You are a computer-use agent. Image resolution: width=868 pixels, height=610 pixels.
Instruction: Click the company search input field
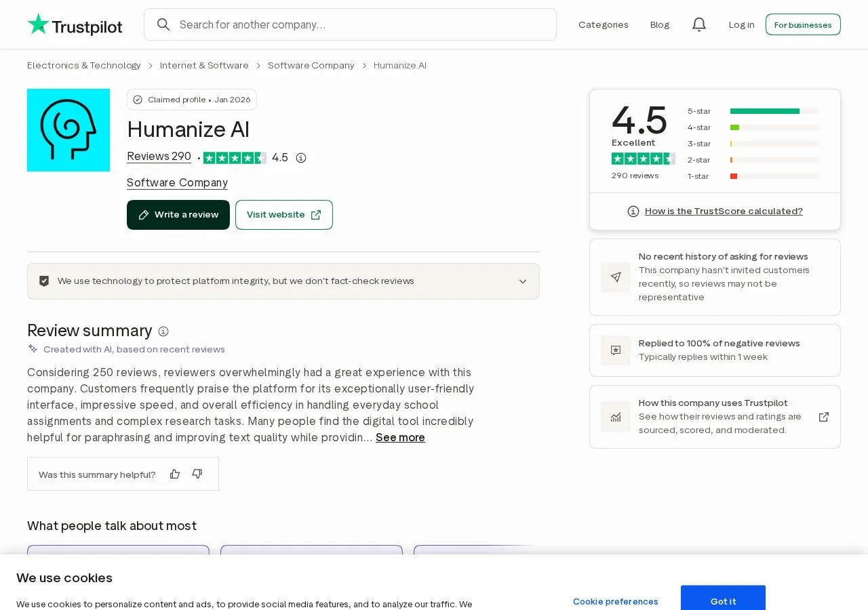click(350, 24)
